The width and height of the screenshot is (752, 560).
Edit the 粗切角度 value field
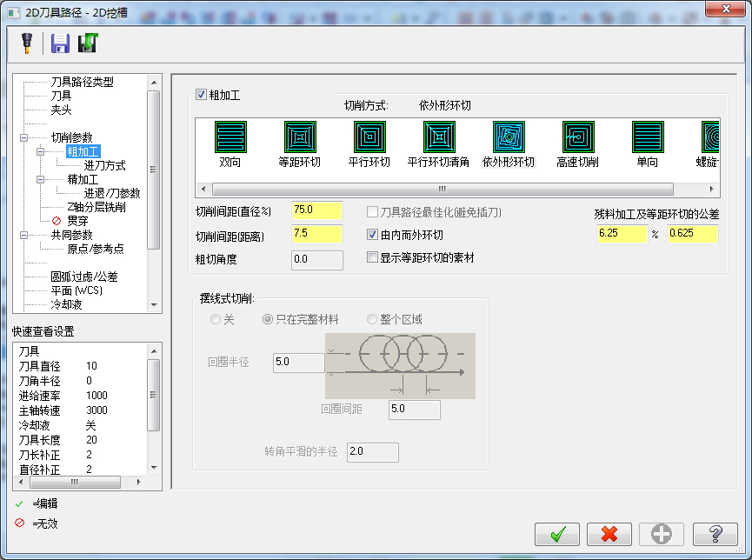[x=316, y=258]
